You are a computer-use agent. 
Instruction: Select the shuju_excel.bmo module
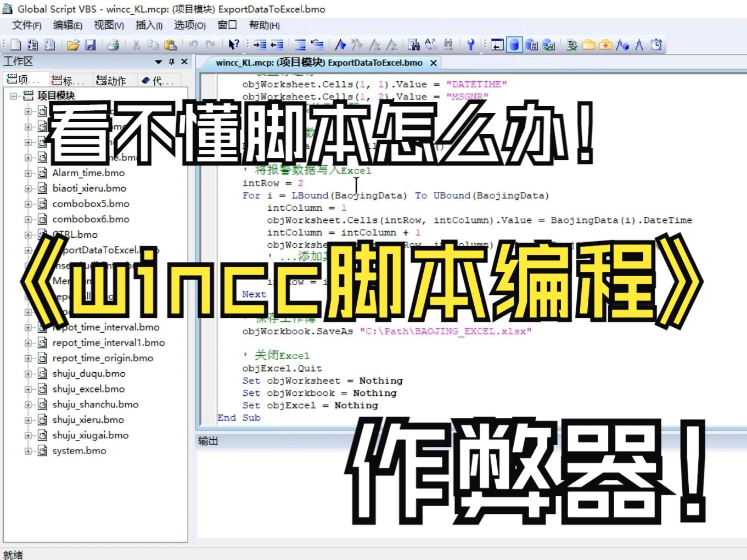[x=88, y=389]
